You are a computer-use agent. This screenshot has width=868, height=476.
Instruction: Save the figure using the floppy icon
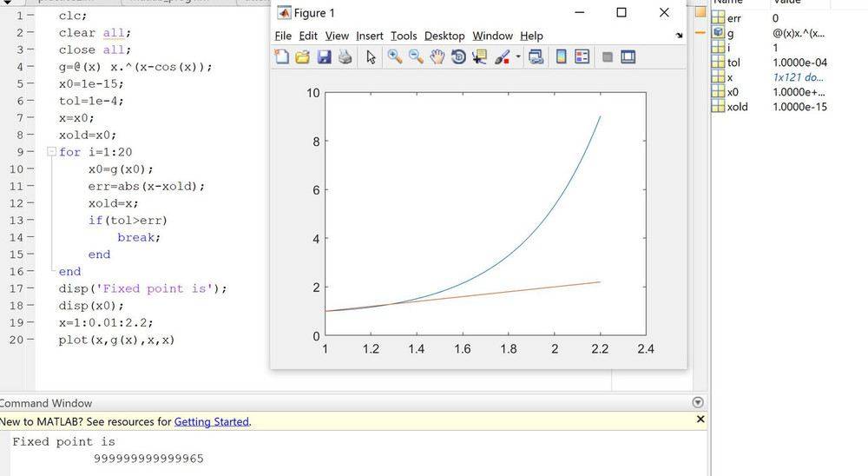(x=324, y=57)
